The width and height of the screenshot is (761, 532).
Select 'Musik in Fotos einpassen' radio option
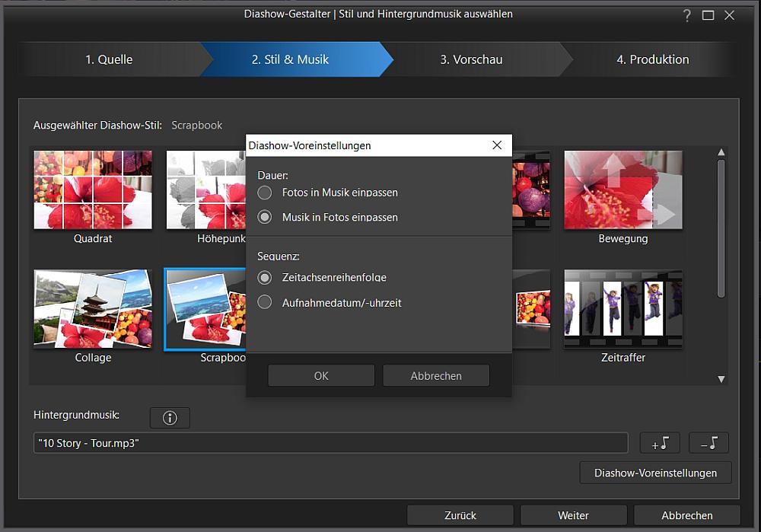point(265,217)
